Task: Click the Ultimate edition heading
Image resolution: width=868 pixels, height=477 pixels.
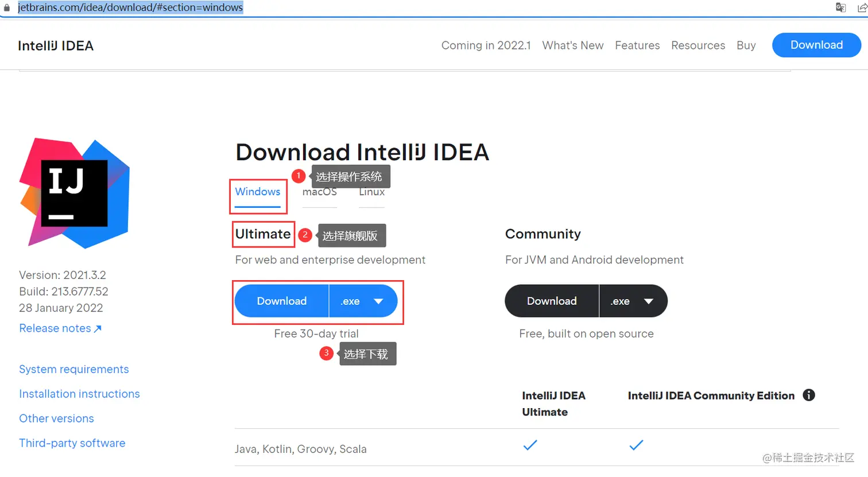Action: click(263, 234)
